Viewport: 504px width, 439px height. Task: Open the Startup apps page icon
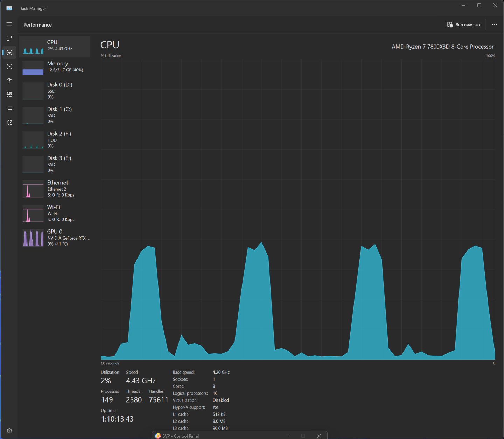[x=9, y=80]
